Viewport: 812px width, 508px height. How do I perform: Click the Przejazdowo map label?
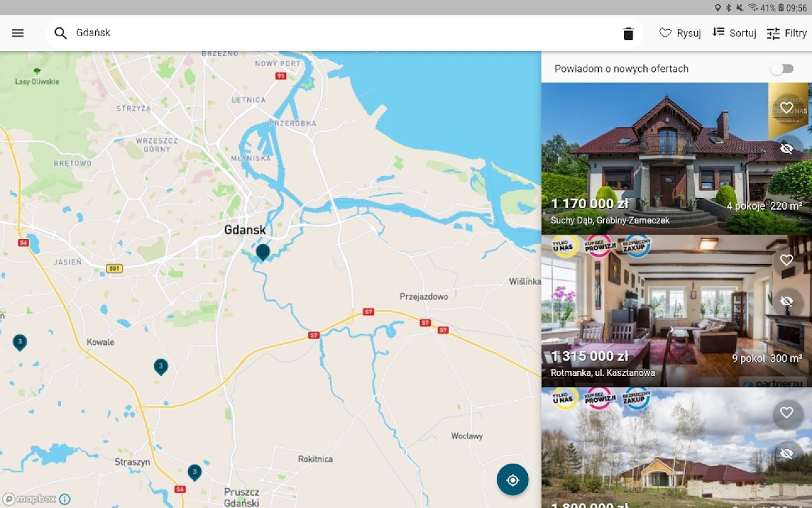click(x=424, y=297)
